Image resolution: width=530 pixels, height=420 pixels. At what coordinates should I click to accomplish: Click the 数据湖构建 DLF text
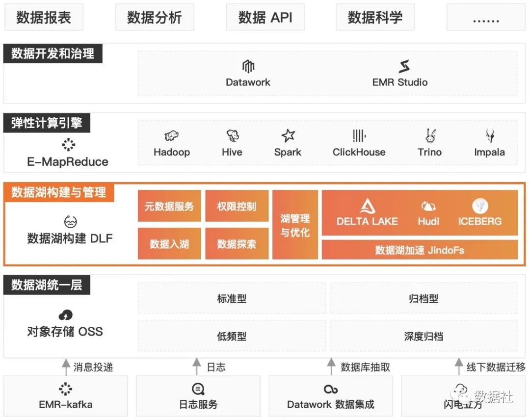point(70,238)
